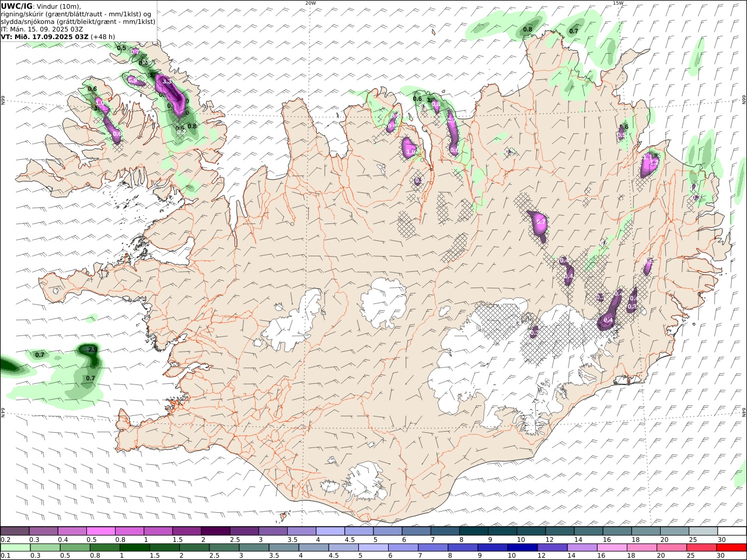This screenshot has width=747, height=560.
Task: Click the bright red 30 rain swatch
Action: (x=731, y=547)
